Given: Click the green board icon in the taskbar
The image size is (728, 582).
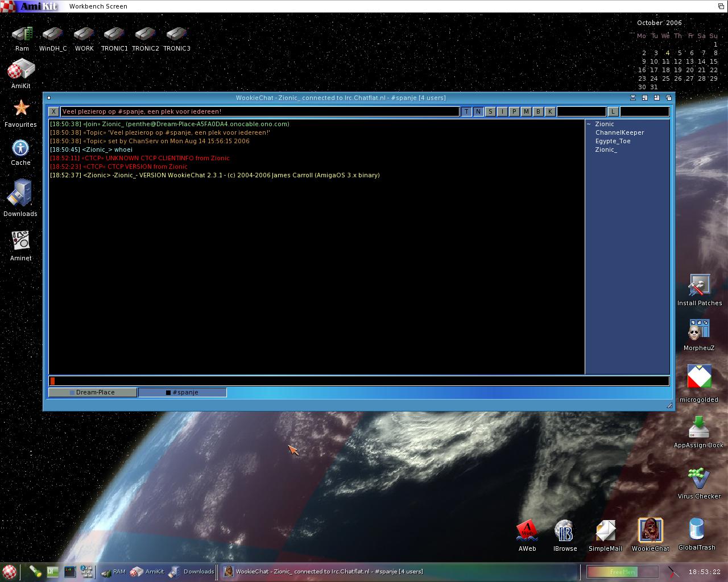Looking at the screenshot, I should coord(53,572).
